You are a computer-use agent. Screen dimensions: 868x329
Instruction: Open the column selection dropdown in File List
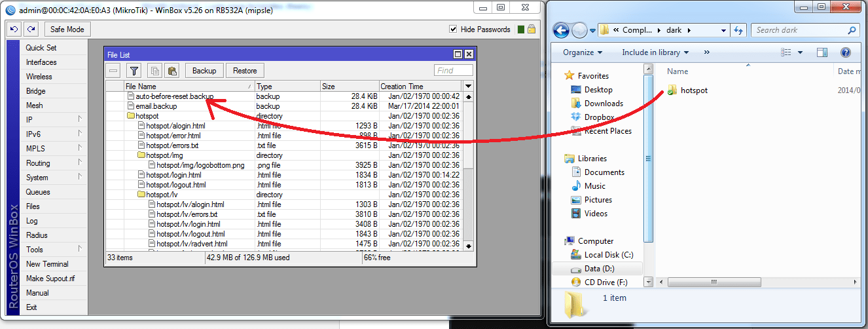pyautogui.click(x=468, y=87)
